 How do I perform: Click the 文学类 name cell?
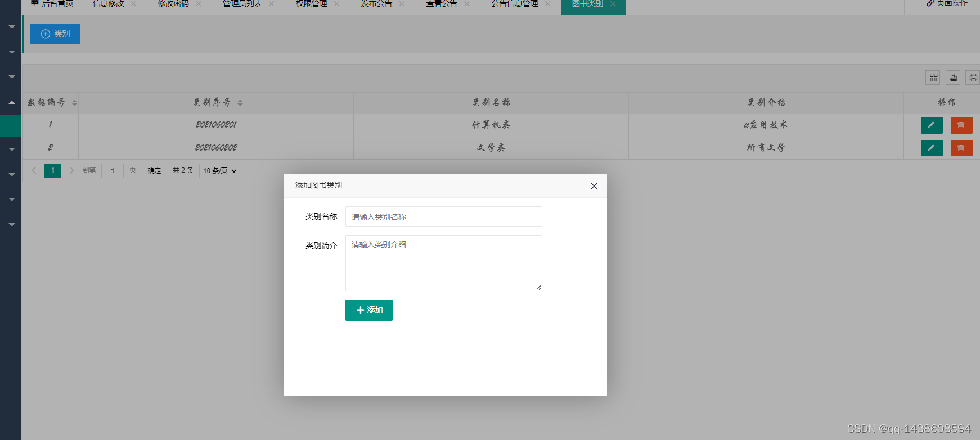[491, 148]
